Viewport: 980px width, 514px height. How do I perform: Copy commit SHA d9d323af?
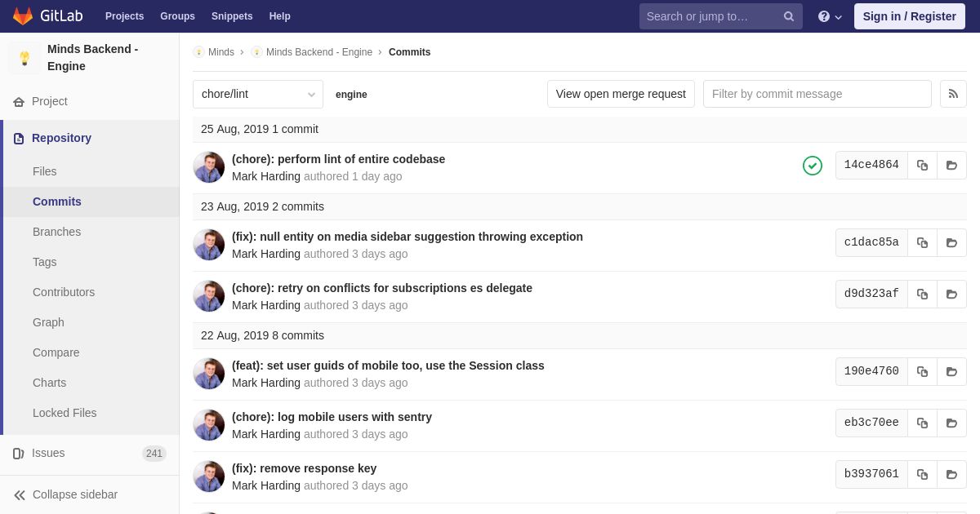(922, 294)
